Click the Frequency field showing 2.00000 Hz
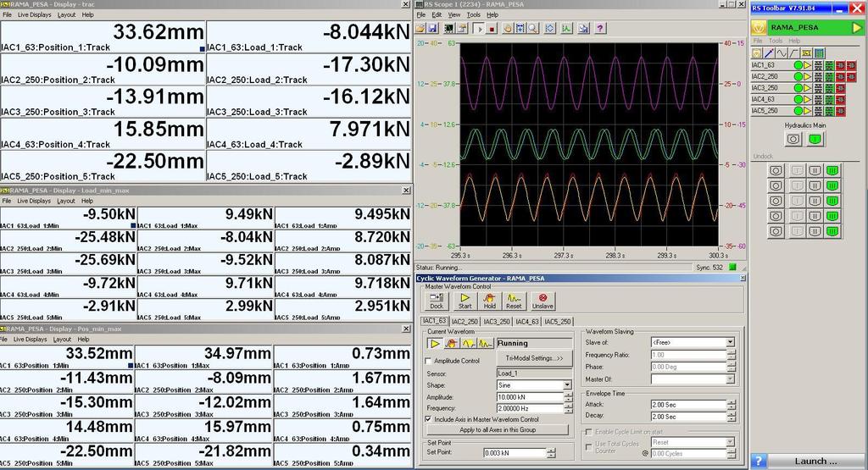 pos(530,408)
